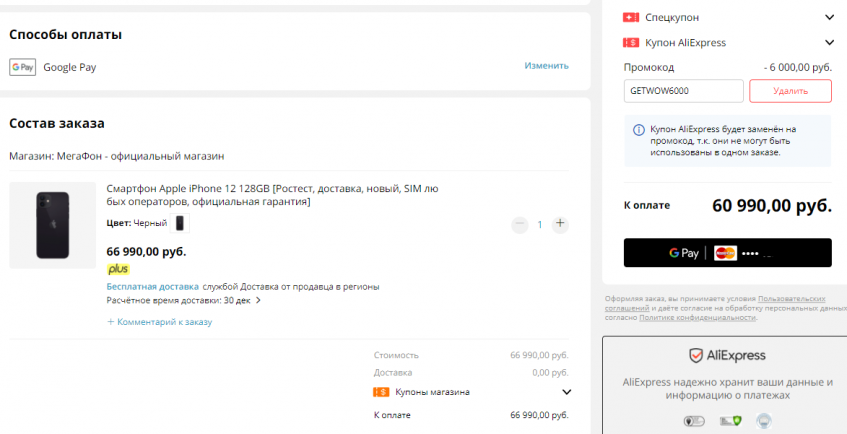Click the orange Купоны магазина coupon icon
The image size is (847, 434).
(x=381, y=392)
